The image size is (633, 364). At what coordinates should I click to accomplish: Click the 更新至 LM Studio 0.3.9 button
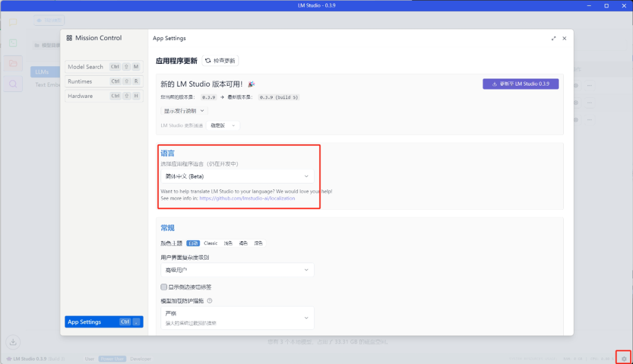pos(520,84)
